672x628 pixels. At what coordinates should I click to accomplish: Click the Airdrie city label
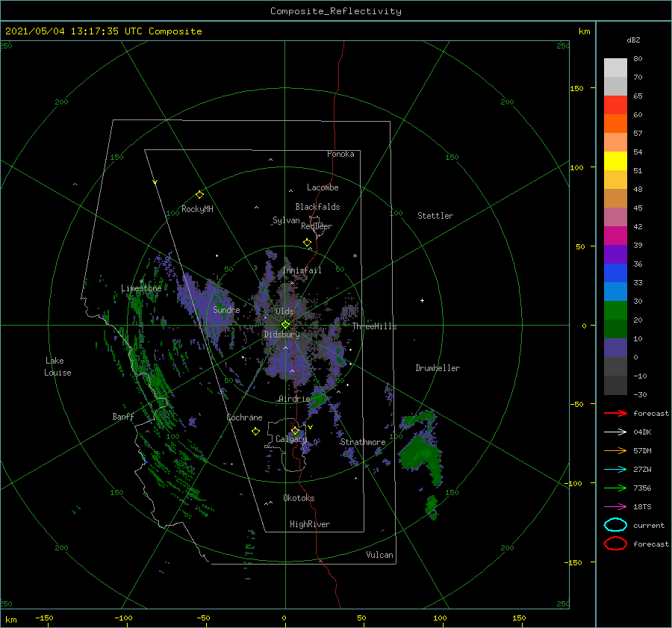tap(294, 399)
